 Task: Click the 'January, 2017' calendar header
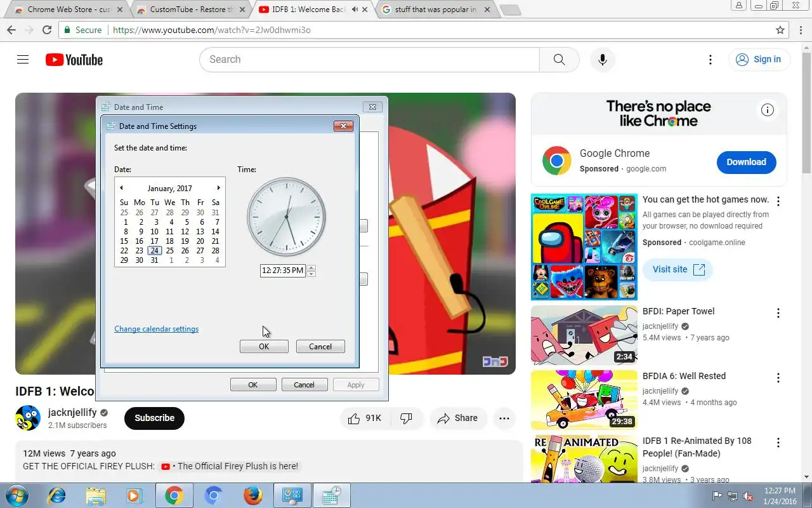(169, 189)
